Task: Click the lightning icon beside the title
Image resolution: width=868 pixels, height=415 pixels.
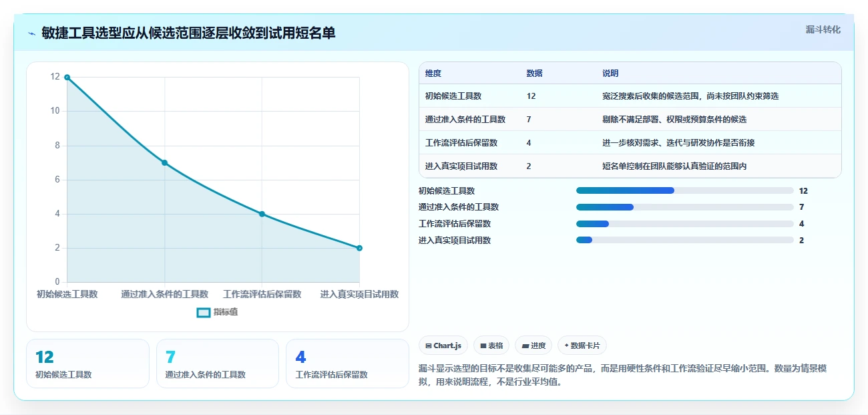Action: point(31,33)
